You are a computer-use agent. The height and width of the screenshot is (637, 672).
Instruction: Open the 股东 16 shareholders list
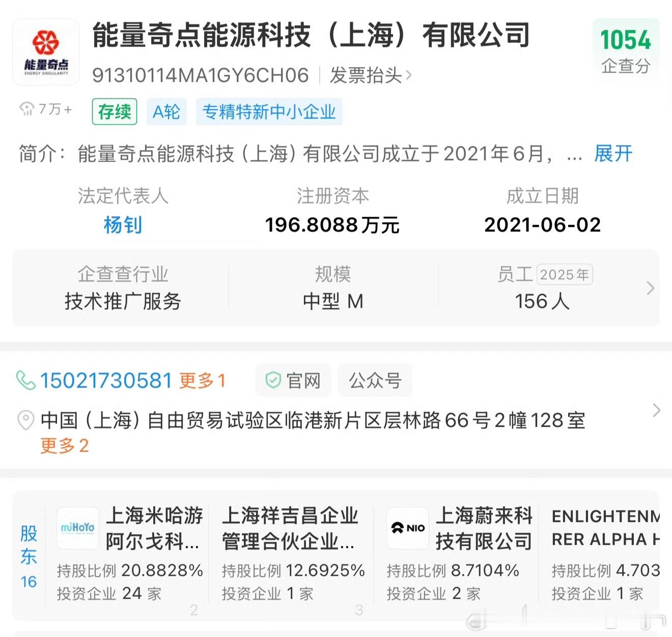(29, 556)
